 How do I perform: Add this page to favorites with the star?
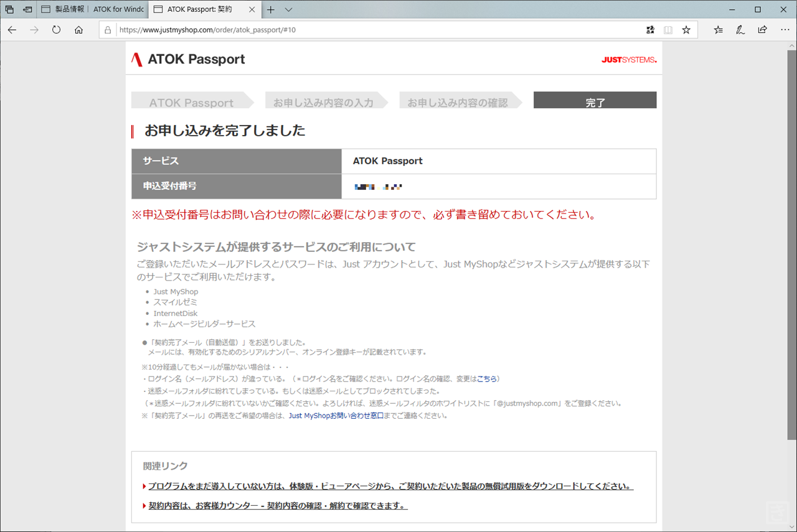686,30
